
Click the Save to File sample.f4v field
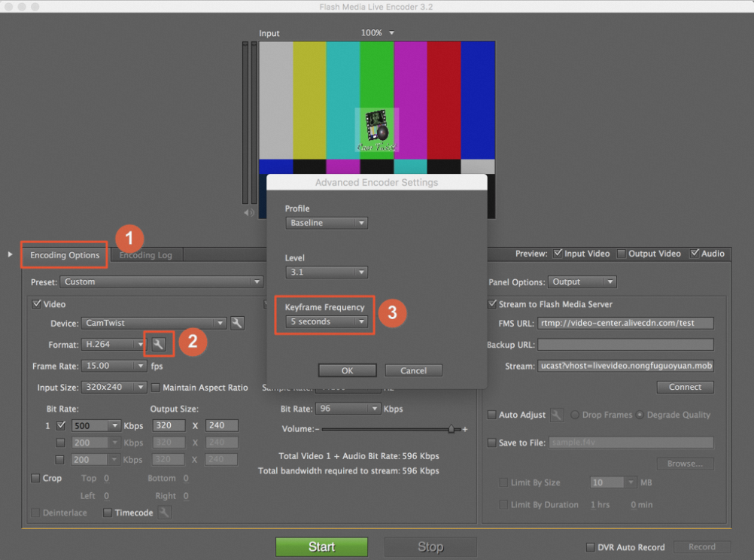click(631, 443)
